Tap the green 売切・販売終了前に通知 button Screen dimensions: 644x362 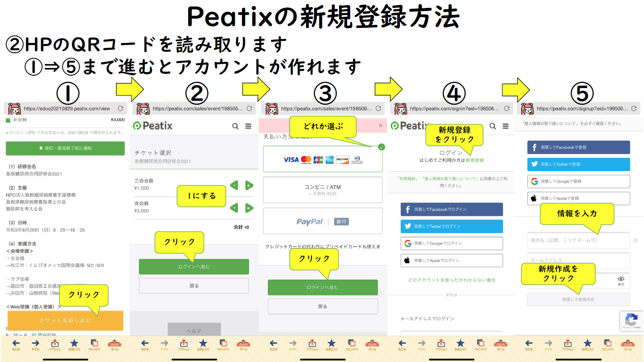pos(65,148)
